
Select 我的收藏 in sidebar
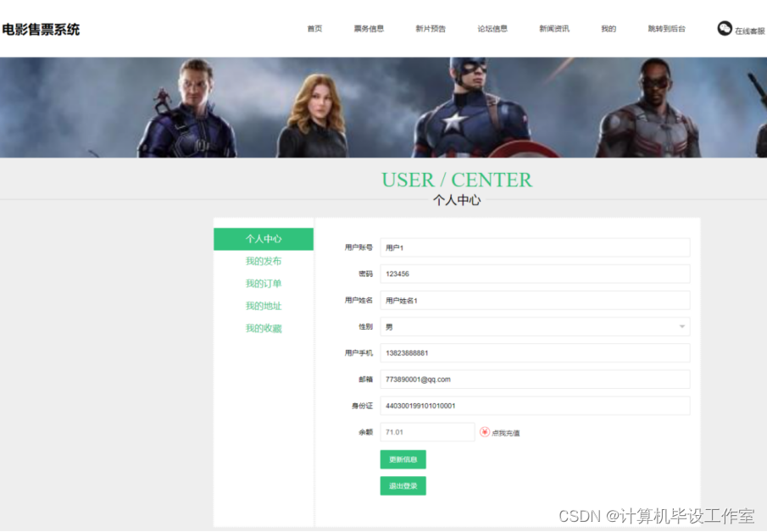point(264,329)
